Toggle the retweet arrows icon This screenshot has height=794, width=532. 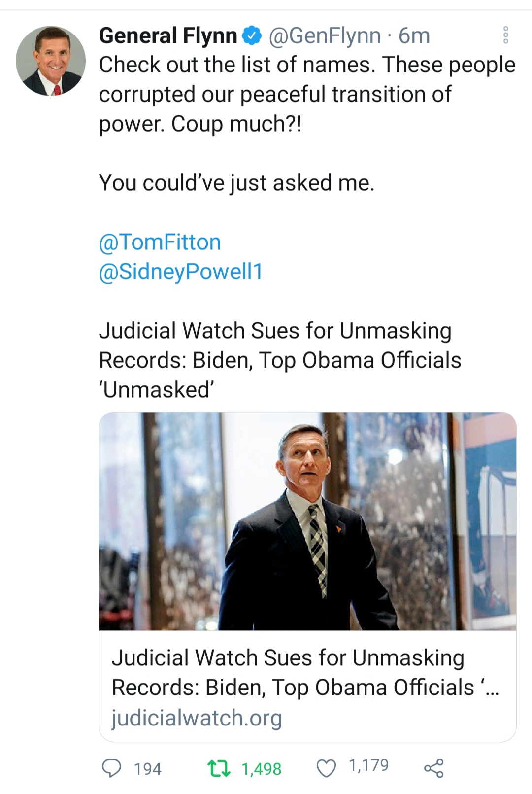coord(219,768)
